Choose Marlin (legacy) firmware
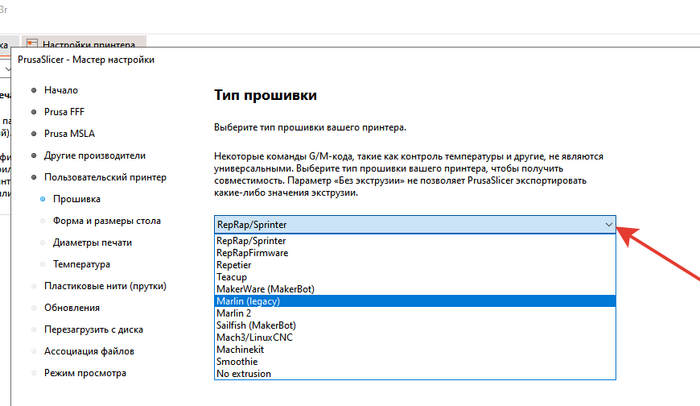The height and width of the screenshot is (406, 700). tap(415, 301)
